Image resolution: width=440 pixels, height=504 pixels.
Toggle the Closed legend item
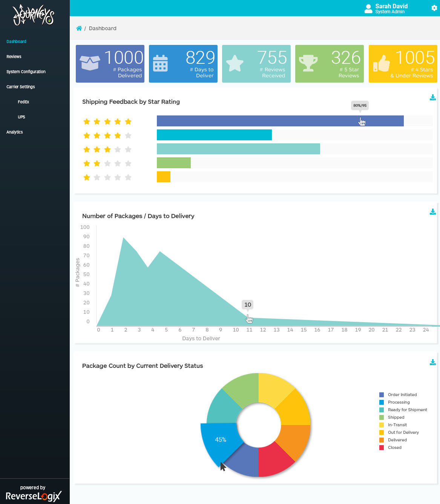(394, 447)
